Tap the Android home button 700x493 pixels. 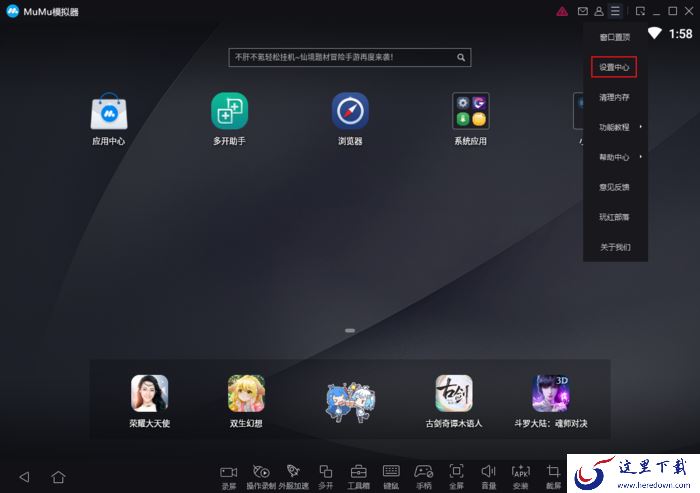(58, 477)
